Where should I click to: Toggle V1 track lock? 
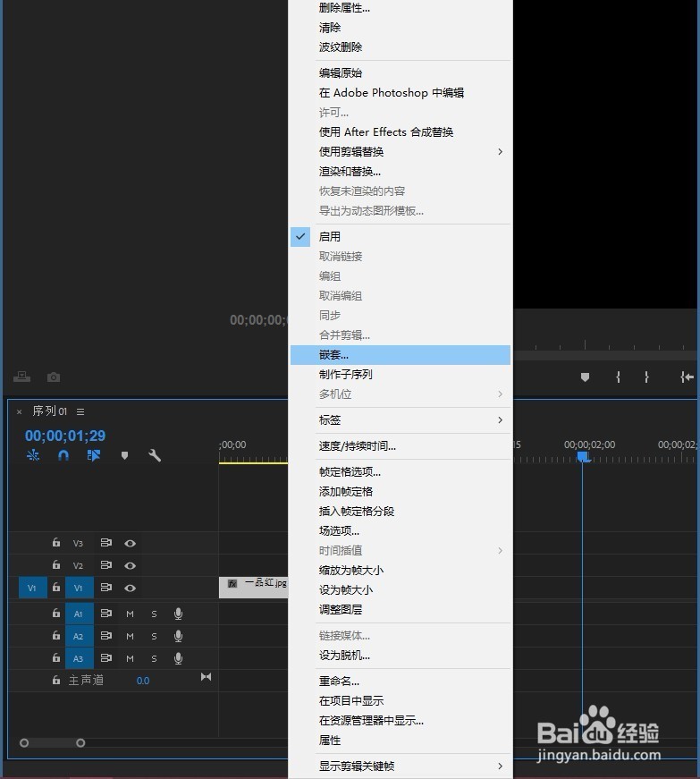[x=56, y=588]
